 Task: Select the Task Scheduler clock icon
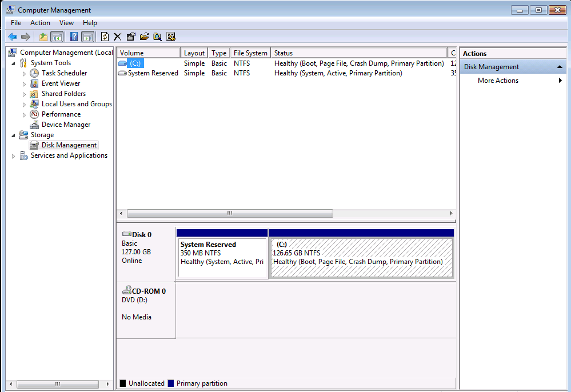tap(34, 73)
